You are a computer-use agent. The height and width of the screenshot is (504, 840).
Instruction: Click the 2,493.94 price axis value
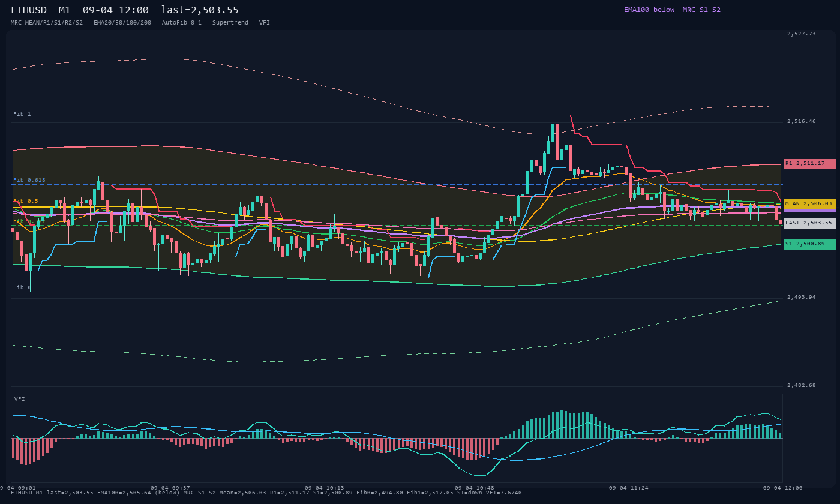(x=802, y=297)
